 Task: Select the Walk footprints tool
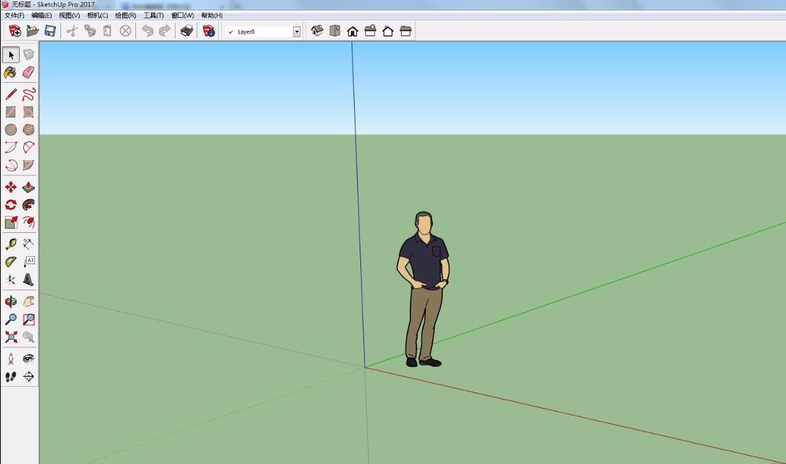point(11,376)
